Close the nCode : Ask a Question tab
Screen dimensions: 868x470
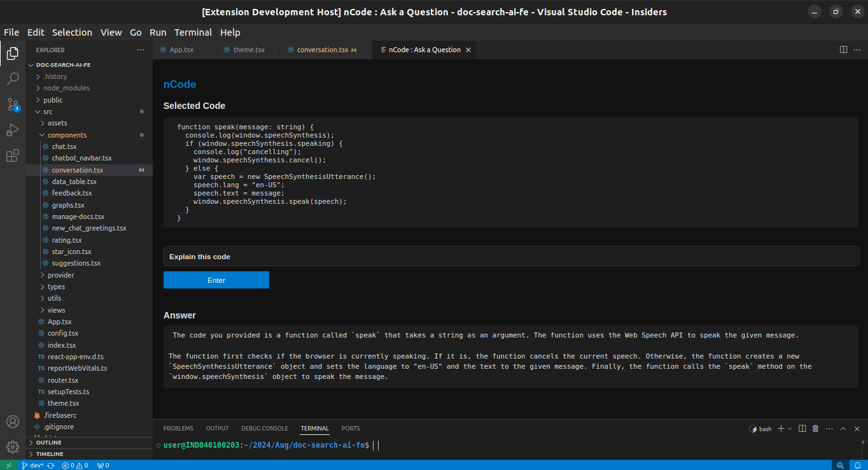coord(469,50)
